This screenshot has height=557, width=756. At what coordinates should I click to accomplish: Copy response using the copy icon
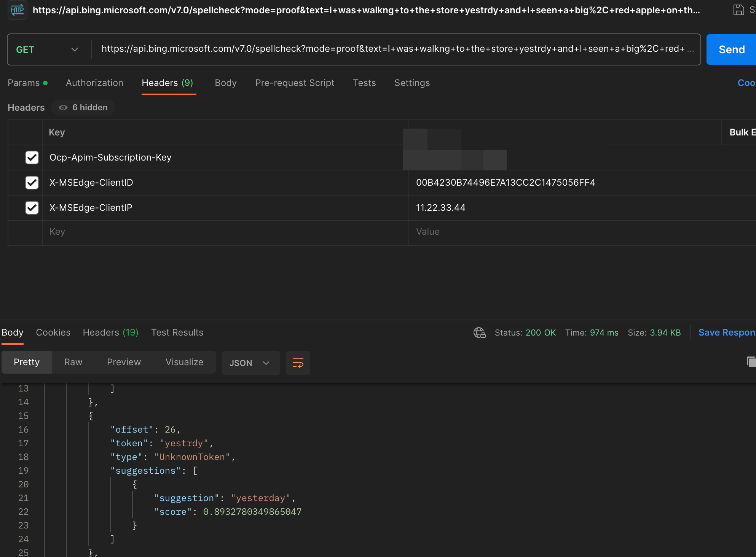[751, 361]
